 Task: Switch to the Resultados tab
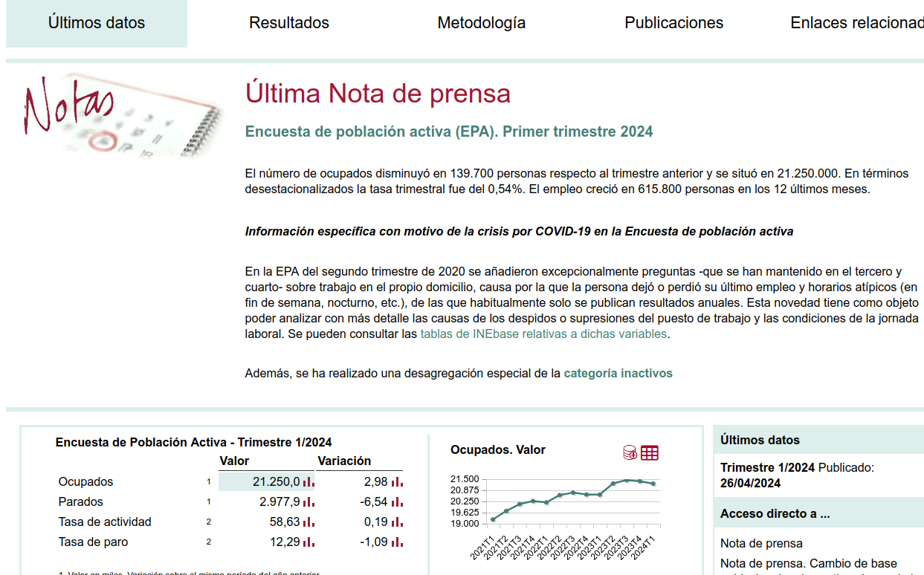tap(289, 23)
